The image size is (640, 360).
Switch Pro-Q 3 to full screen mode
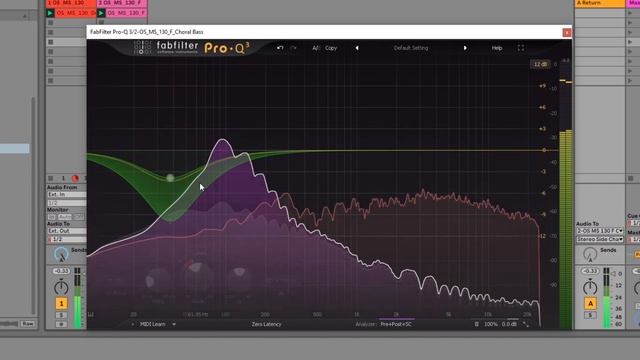[x=521, y=48]
